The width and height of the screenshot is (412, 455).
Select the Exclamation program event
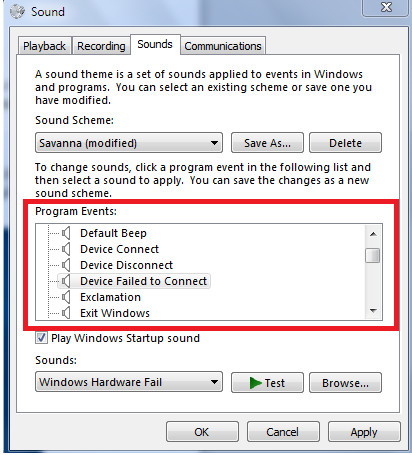111,297
